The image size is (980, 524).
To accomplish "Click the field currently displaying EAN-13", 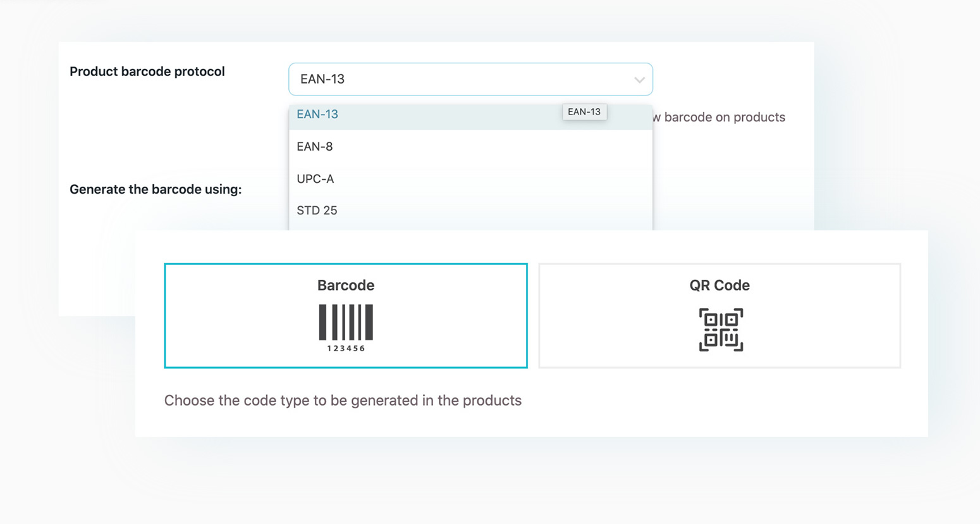I will pos(470,79).
